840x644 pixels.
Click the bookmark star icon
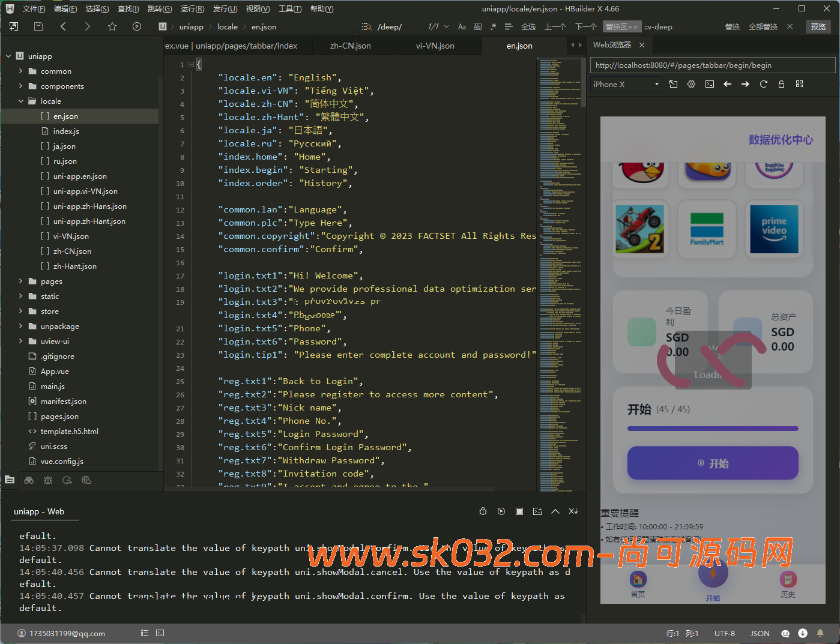[112, 26]
